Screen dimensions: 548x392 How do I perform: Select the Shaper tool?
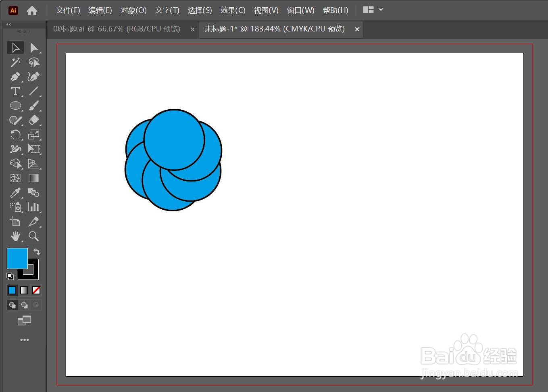15,120
